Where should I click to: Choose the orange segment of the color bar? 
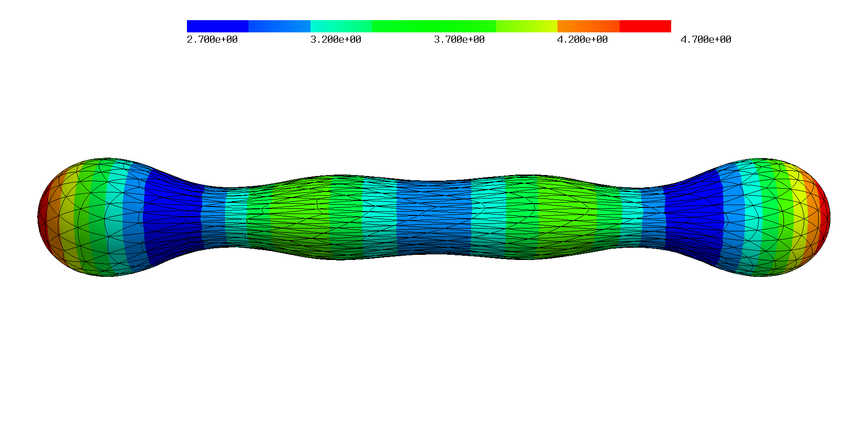(589, 26)
